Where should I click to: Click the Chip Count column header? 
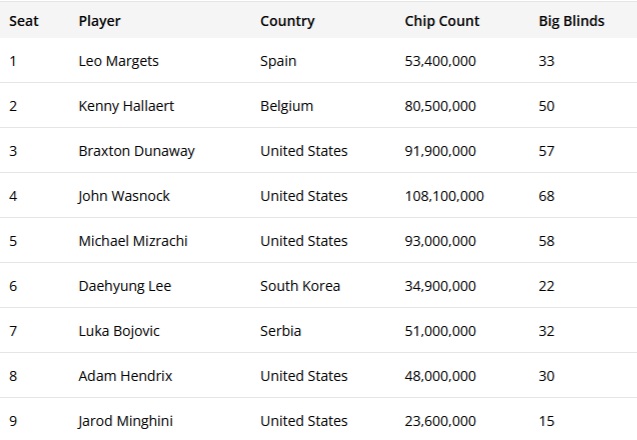[x=442, y=21]
